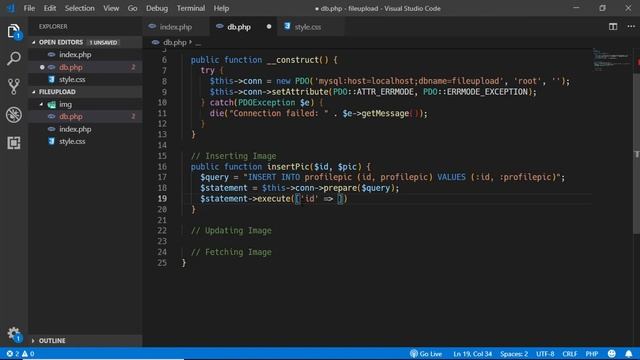Click the '// Updating Image' comment line
The width and height of the screenshot is (640, 360).
pos(231,231)
